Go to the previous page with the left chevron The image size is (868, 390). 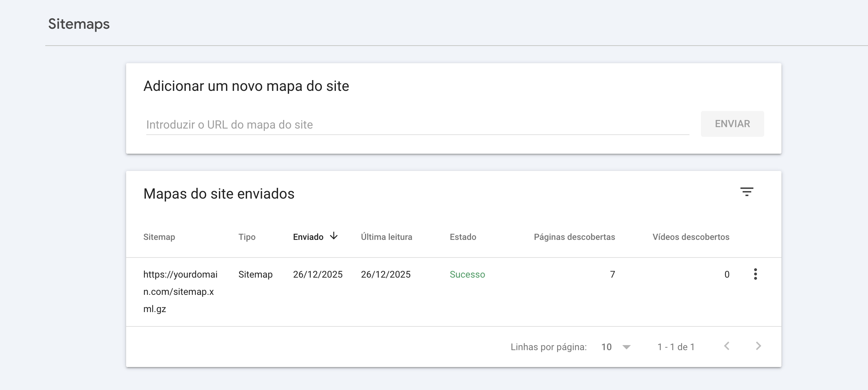(x=727, y=346)
